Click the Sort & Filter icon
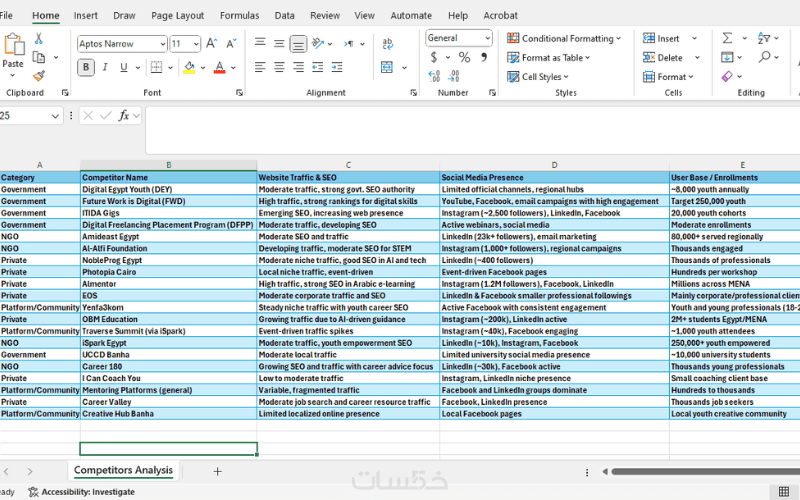 (x=764, y=38)
